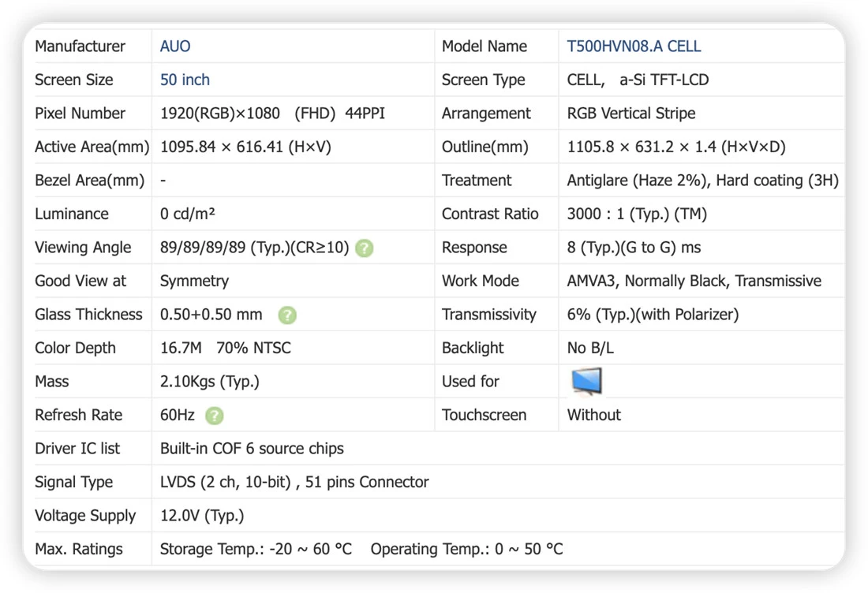868x593 pixels.
Task: Click the Bezel Area(mm) row label
Action: point(89,181)
